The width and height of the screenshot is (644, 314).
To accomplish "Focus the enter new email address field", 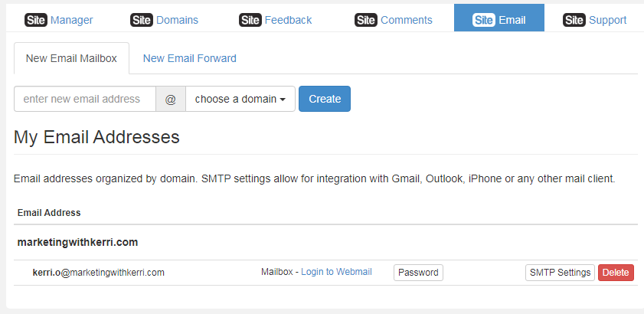I will (85, 99).
